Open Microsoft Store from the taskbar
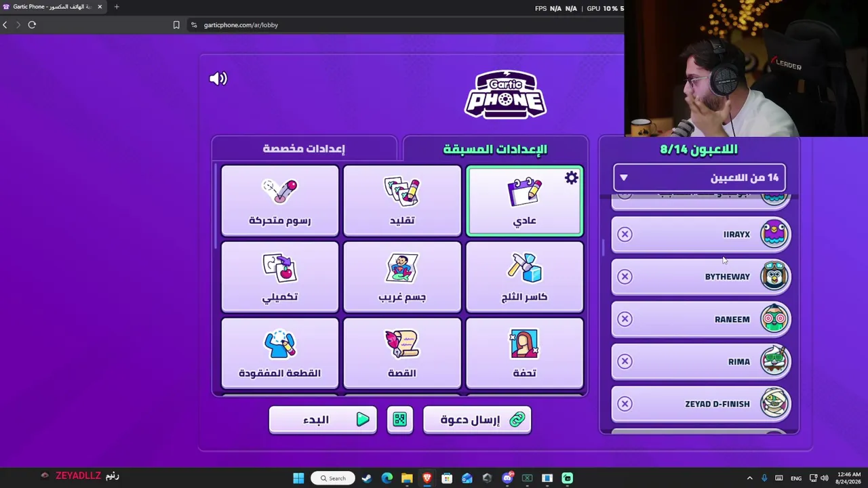Screen dimensions: 868x488 click(447, 478)
